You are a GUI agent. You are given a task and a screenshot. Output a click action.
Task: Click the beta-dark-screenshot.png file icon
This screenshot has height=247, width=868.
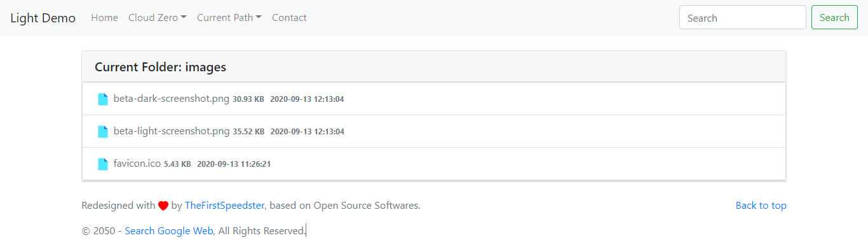[102, 99]
